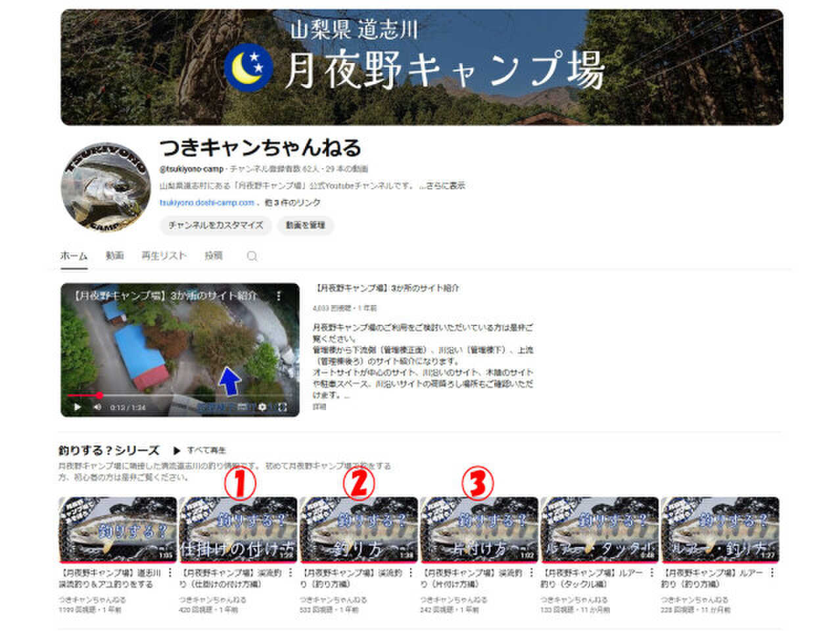This screenshot has height=631, width=840.
Task: Enter fullscreen on the featured video
Action: (283, 407)
